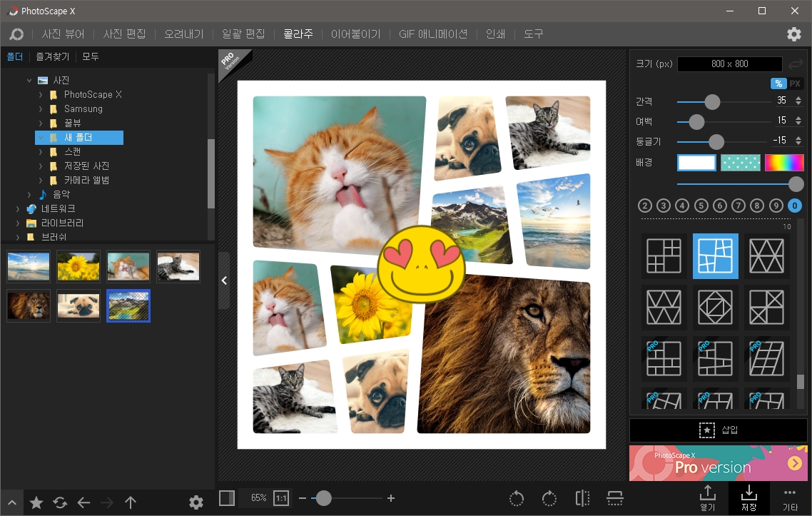Expand the 꿀뷰 folder
Image resolution: width=812 pixels, height=516 pixels.
(41, 123)
